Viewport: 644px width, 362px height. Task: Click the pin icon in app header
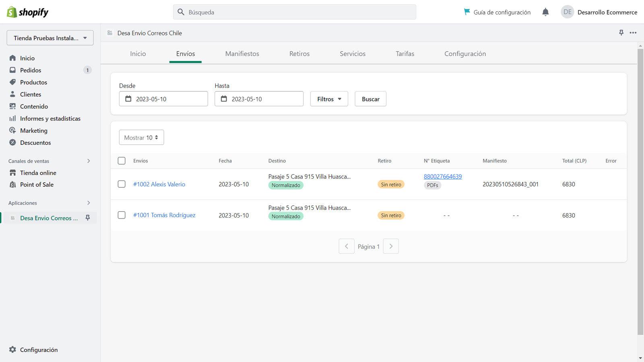[621, 33]
